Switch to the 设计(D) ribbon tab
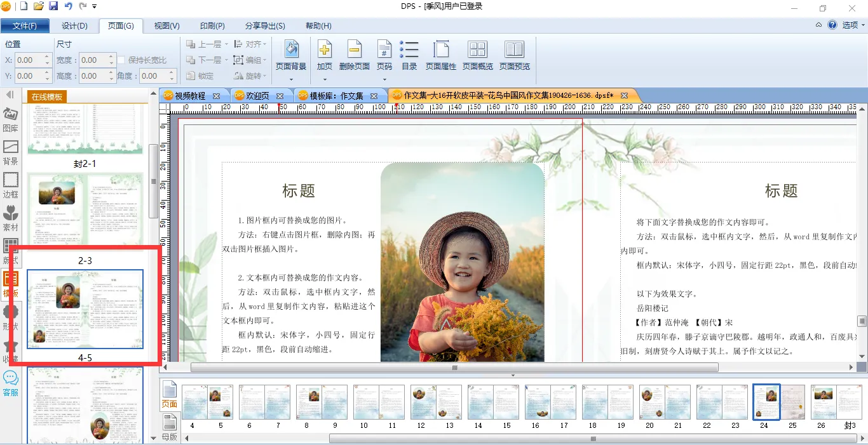 pyautogui.click(x=74, y=26)
